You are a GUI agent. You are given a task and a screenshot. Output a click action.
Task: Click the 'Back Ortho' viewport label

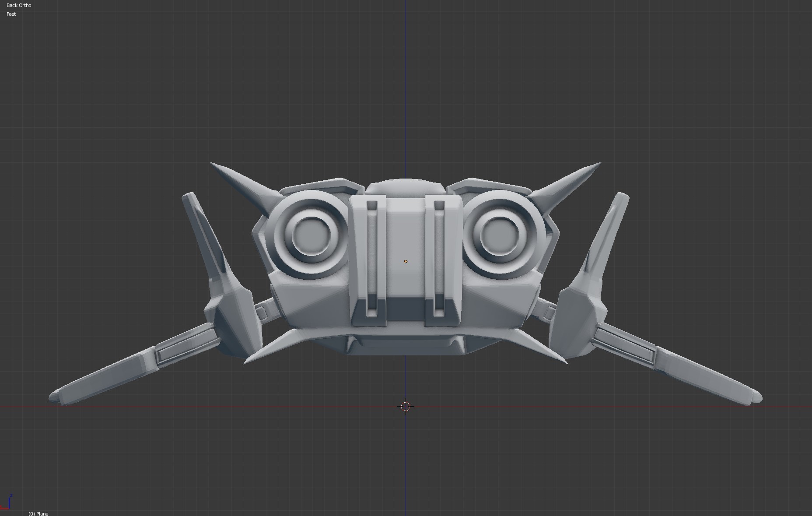click(x=18, y=5)
